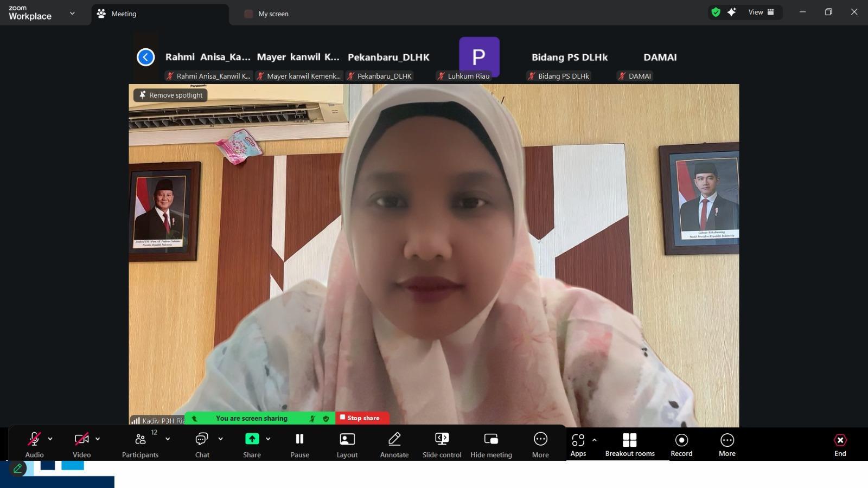Viewport: 868px width, 488px height.
Task: Unmute the microphone with Audio button
Action: (x=34, y=444)
